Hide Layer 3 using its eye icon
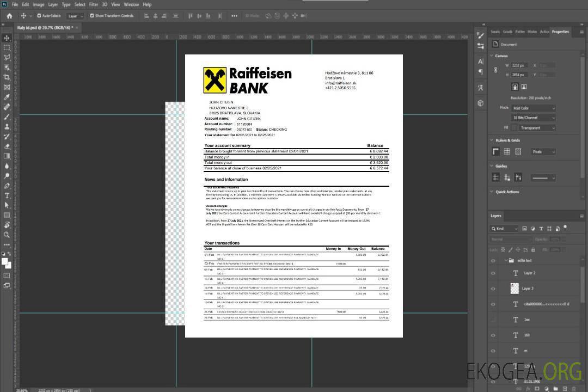Viewport: 588px width, 392px height. pos(493,289)
